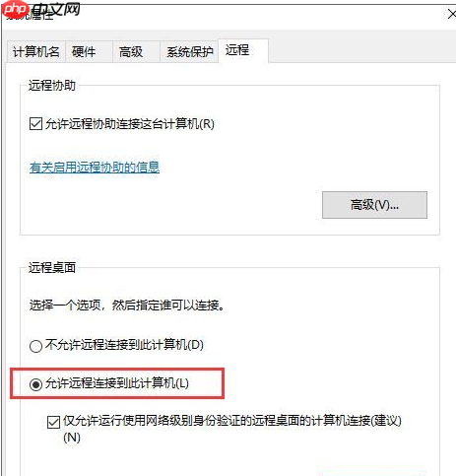Go to the 系统保护 tab

(x=189, y=52)
